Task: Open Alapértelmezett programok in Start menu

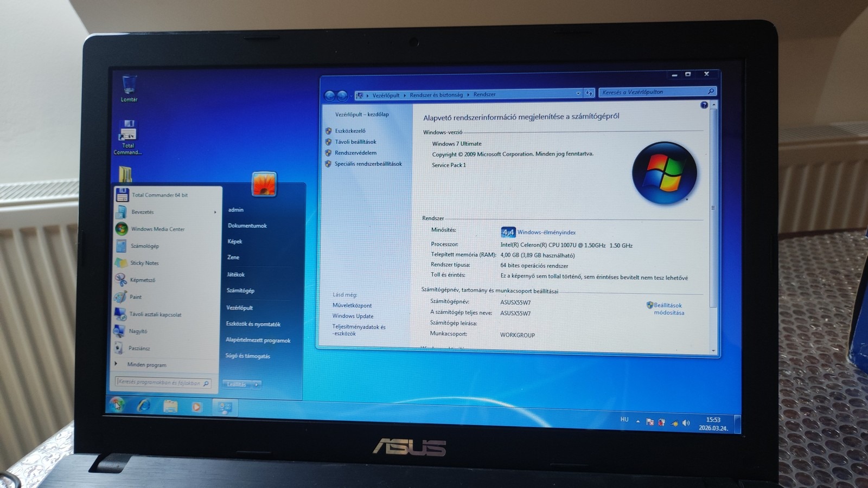Action: pos(258,341)
